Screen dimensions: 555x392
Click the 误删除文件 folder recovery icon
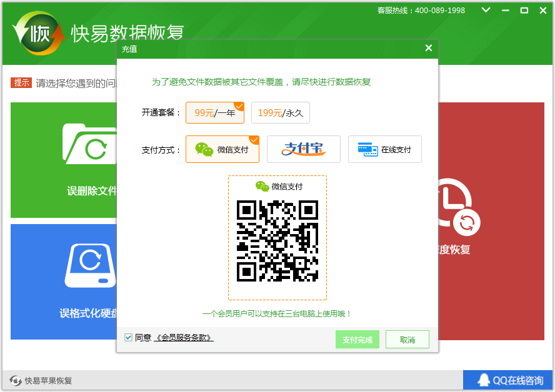point(89,144)
